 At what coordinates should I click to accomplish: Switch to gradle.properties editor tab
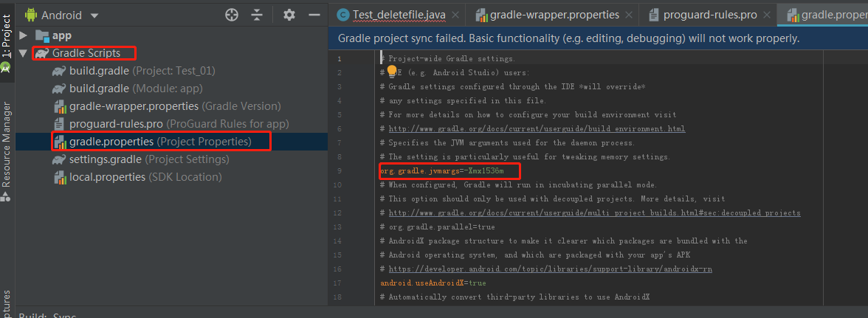822,15
